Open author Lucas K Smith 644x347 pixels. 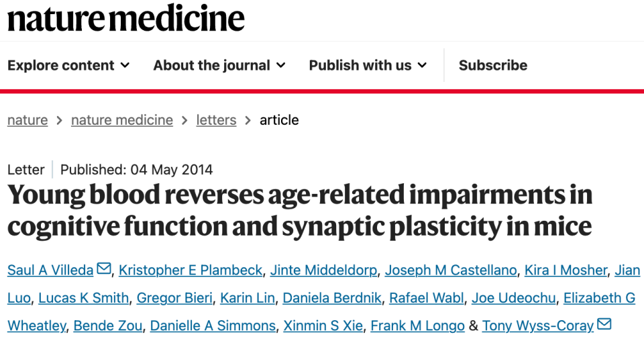click(x=83, y=298)
